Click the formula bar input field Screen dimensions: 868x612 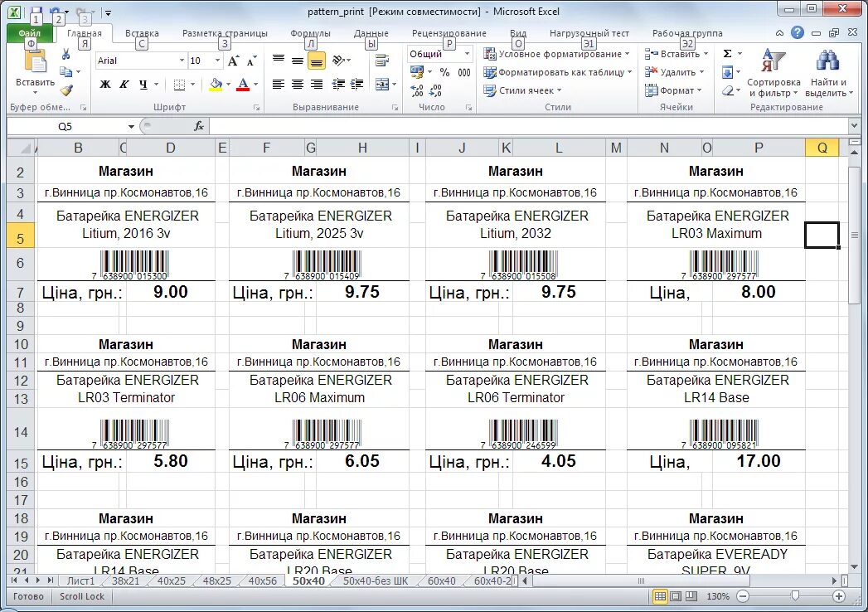coord(529,126)
